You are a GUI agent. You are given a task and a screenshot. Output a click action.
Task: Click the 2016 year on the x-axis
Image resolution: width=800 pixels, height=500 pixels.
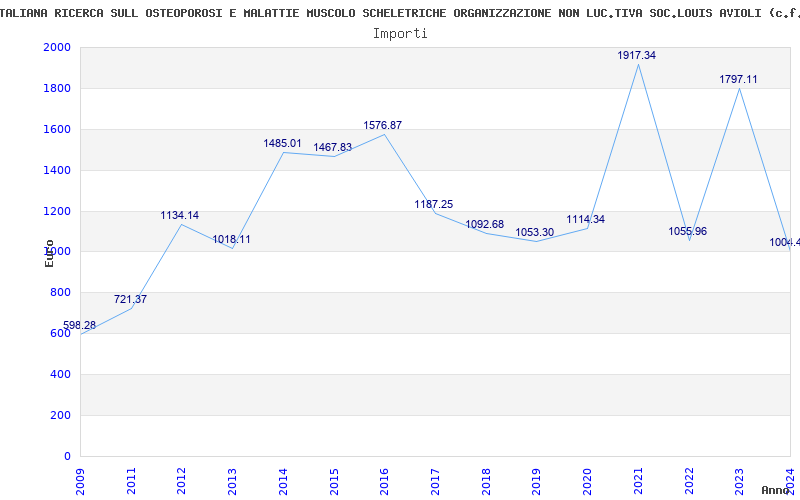(385, 478)
